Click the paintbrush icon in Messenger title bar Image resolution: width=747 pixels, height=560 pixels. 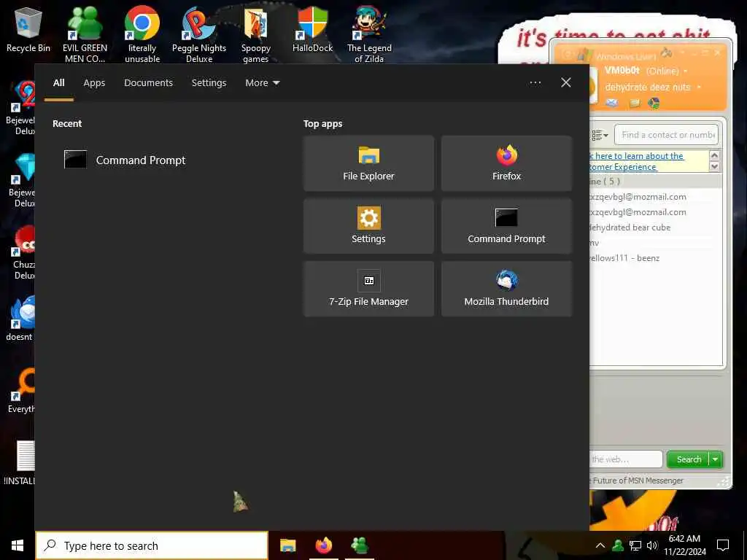pyautogui.click(x=666, y=52)
